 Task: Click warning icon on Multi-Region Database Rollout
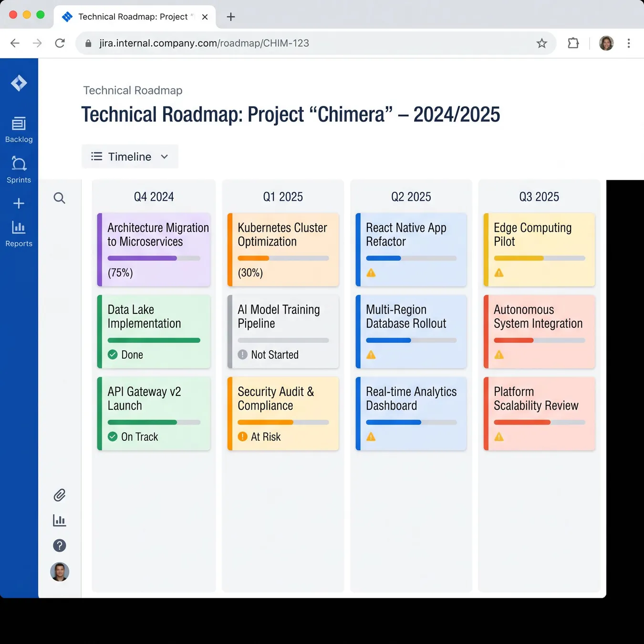[371, 355]
